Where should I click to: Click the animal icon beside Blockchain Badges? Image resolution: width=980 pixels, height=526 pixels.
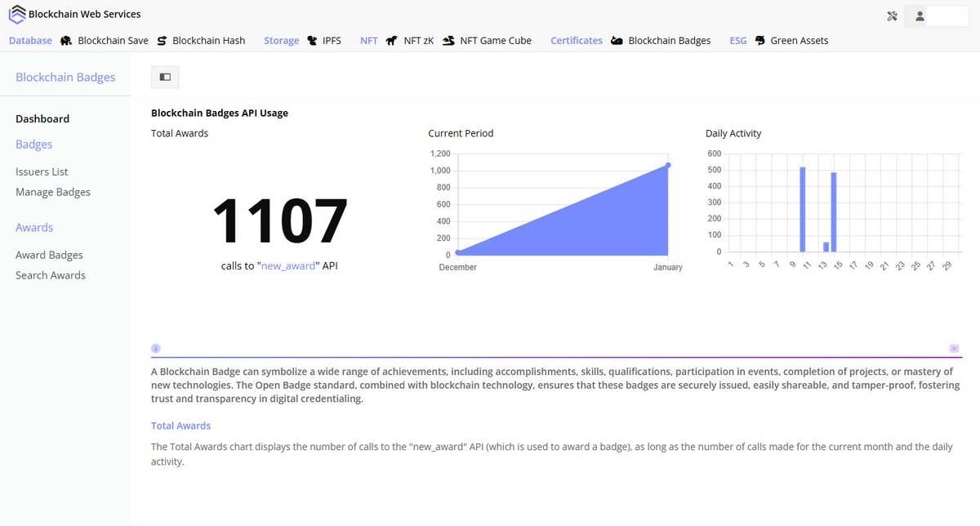pyautogui.click(x=617, y=40)
